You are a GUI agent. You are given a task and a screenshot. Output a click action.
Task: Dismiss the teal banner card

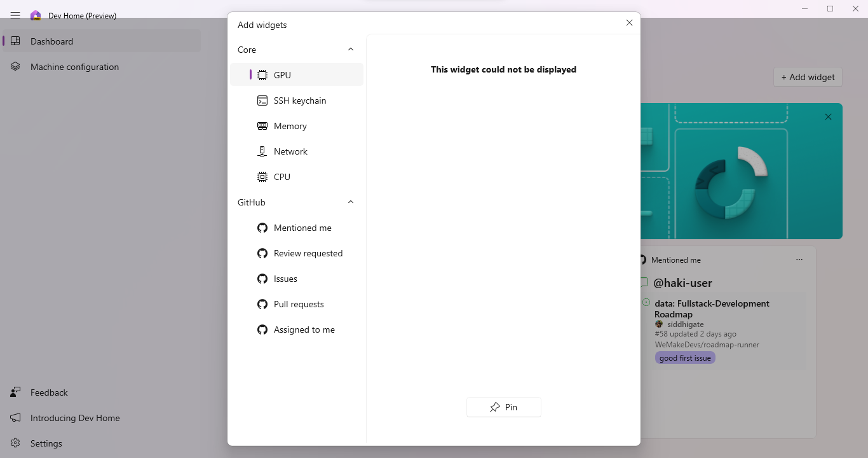(x=828, y=117)
